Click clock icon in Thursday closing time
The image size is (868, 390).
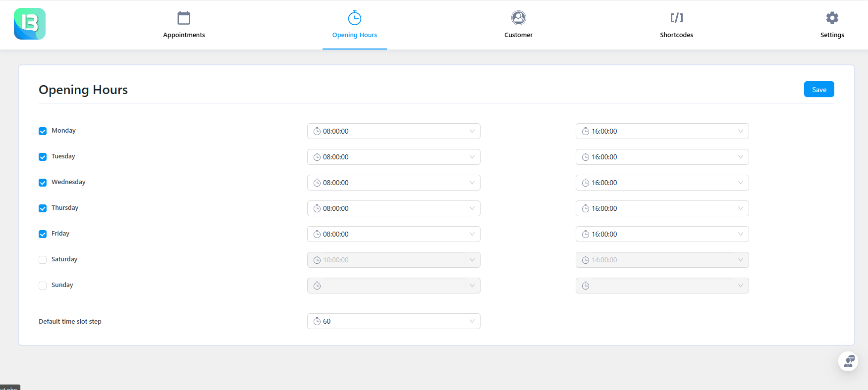click(586, 208)
